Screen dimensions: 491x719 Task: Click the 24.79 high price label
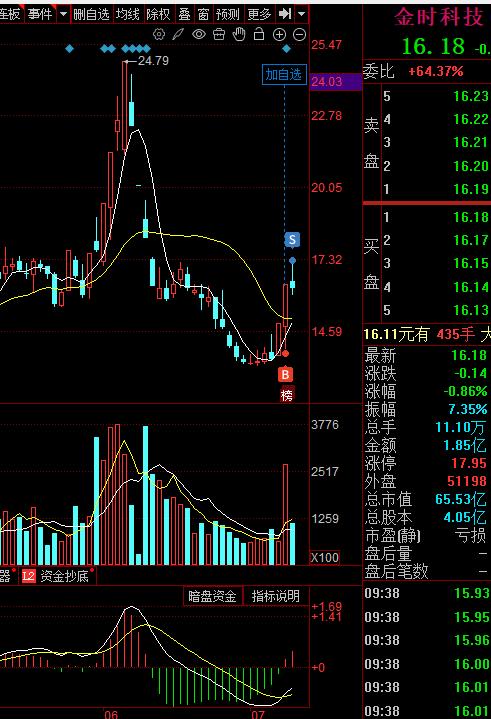tap(153, 61)
